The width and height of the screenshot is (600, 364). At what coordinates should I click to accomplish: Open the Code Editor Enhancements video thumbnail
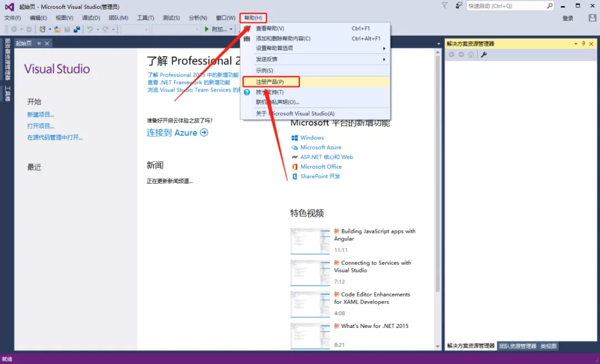[x=310, y=305]
